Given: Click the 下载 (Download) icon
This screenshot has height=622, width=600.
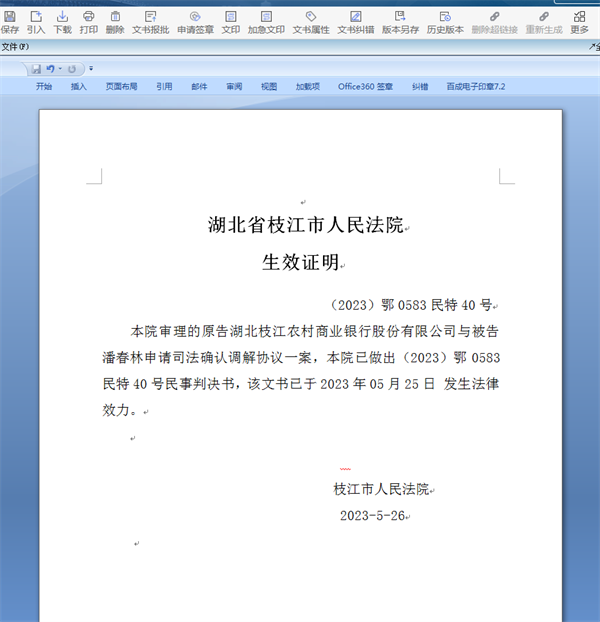Looking at the screenshot, I should coord(62,22).
